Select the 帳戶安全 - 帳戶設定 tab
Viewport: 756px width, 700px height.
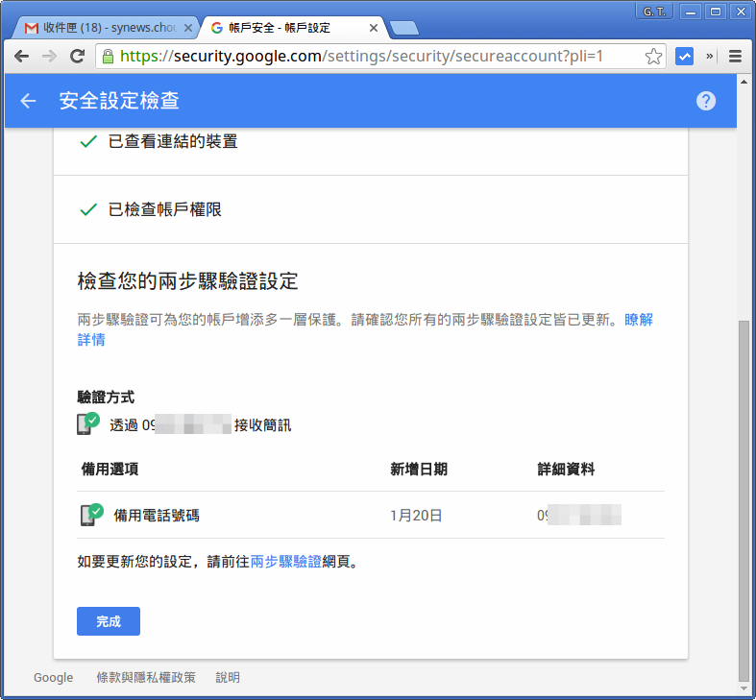[x=292, y=28]
